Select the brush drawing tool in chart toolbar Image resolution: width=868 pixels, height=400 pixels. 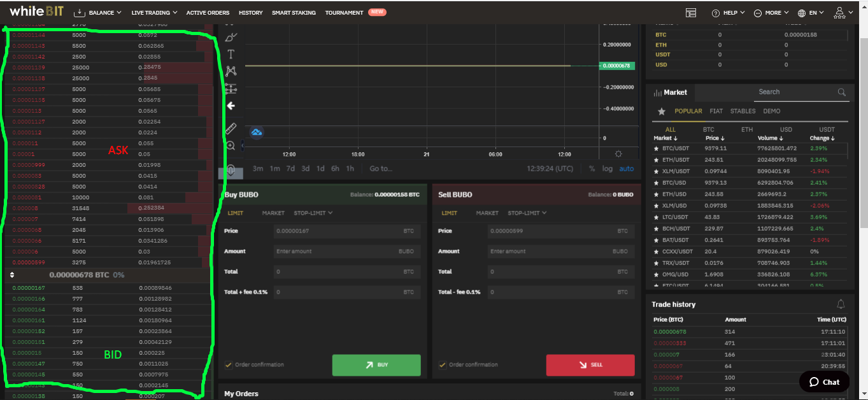coord(231,37)
